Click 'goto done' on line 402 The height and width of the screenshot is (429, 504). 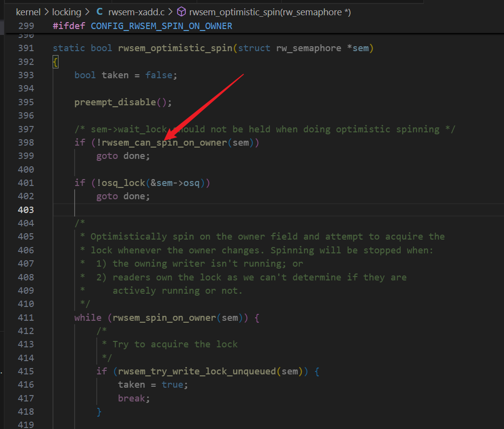coord(123,196)
